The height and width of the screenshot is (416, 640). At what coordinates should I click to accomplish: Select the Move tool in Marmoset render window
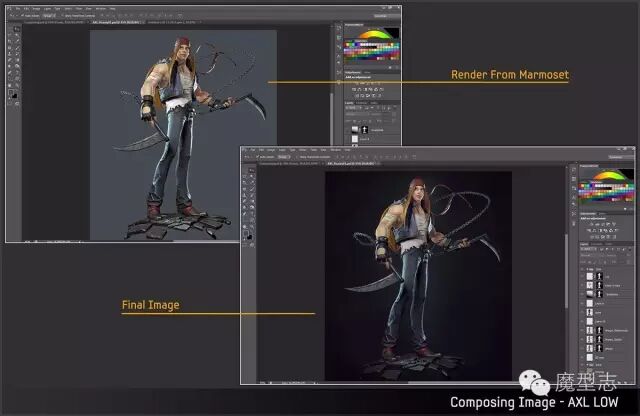[x=17, y=29]
